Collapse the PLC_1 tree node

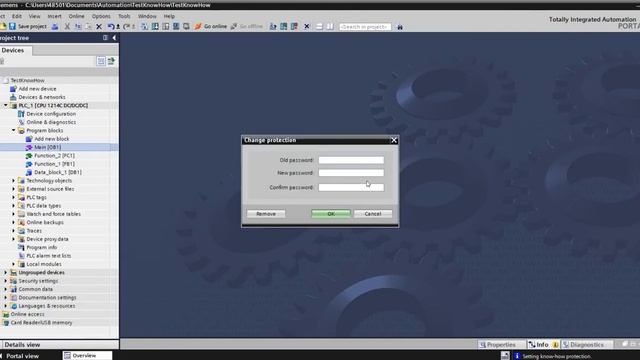coord(6,105)
